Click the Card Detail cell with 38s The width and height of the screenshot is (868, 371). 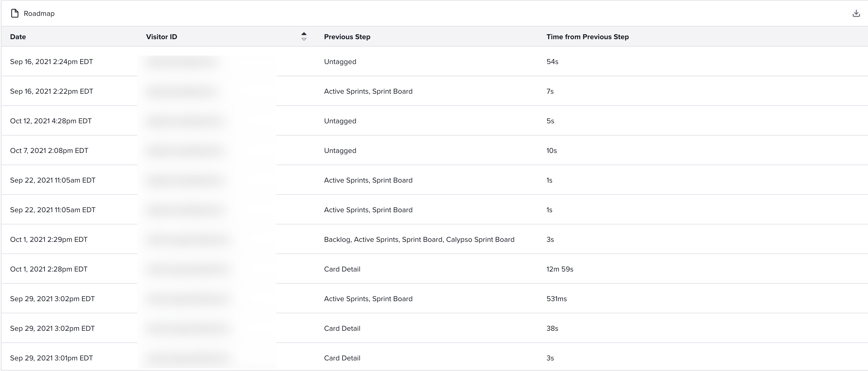click(342, 328)
